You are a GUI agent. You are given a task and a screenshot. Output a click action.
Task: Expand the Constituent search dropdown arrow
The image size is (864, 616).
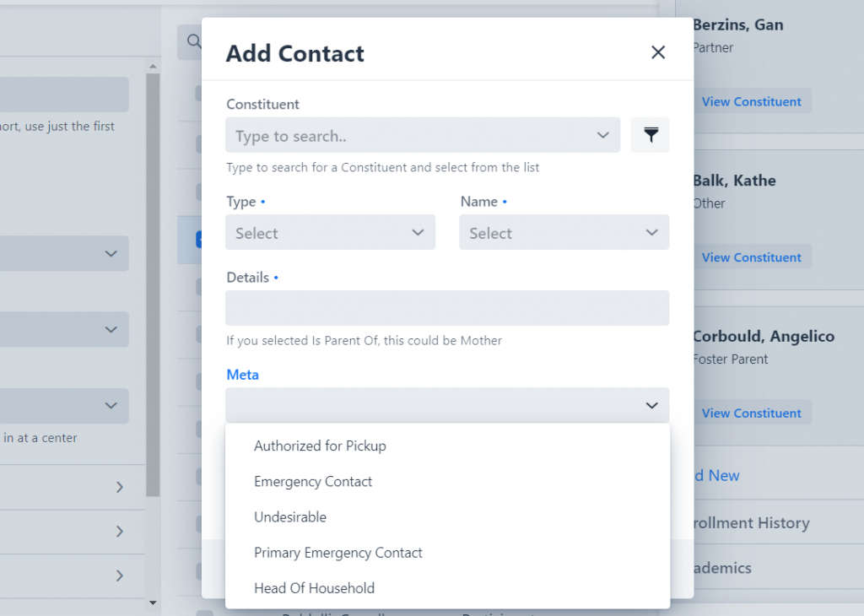click(x=602, y=135)
